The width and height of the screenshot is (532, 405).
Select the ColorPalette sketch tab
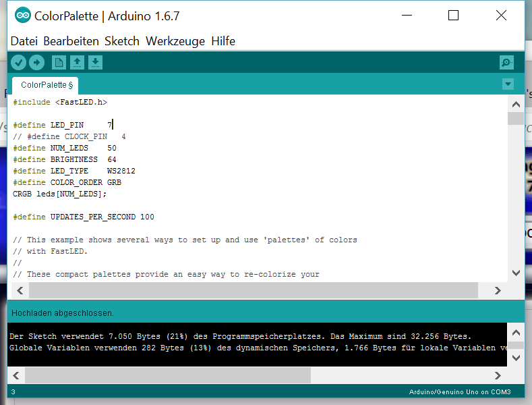coord(46,85)
